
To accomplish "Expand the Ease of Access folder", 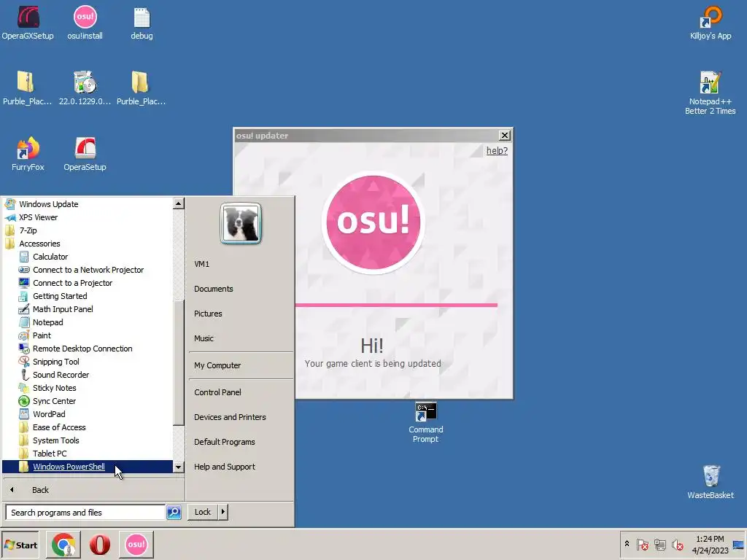I will click(88, 427).
